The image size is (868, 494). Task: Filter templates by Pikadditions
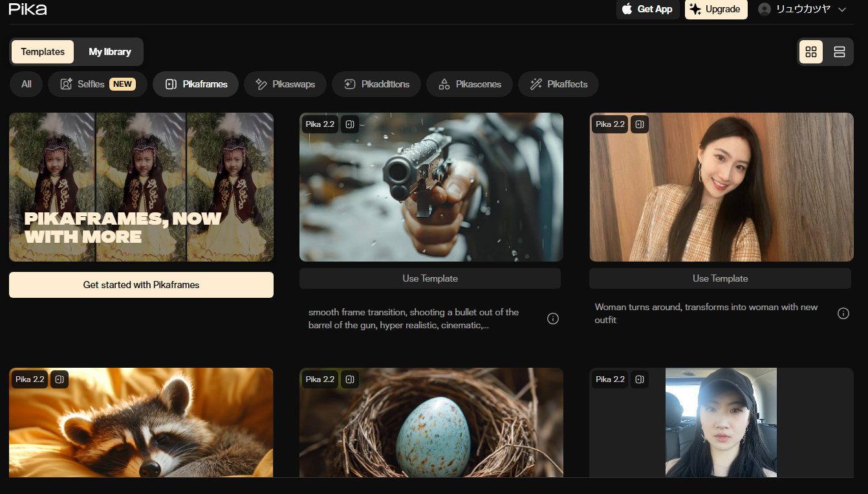tap(376, 84)
